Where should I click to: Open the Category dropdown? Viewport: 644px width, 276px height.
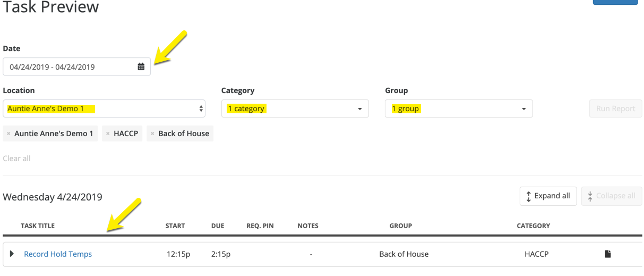click(x=295, y=108)
